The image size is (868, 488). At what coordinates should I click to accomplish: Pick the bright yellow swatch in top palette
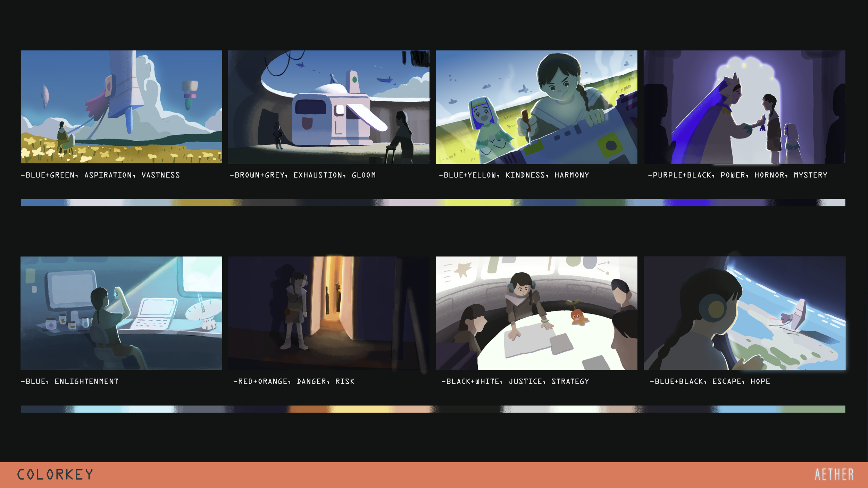click(477, 203)
